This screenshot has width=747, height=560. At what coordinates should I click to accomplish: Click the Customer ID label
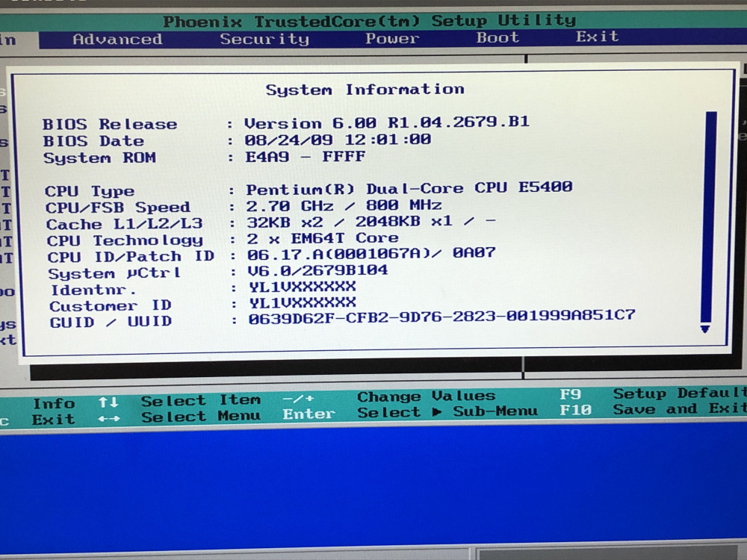[111, 305]
